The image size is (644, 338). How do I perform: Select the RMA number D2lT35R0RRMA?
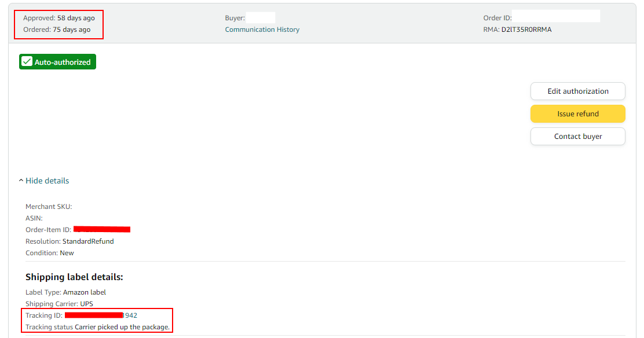click(526, 30)
